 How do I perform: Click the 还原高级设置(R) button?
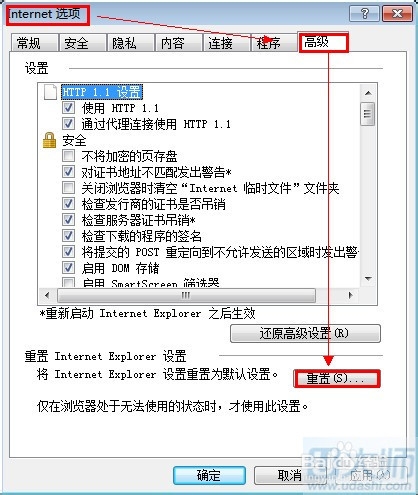coord(305,333)
